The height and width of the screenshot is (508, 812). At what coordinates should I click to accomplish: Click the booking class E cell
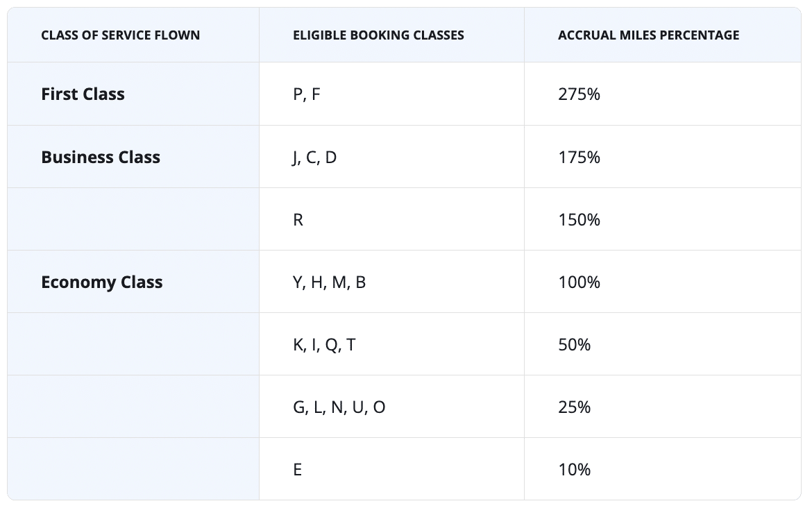point(298,470)
